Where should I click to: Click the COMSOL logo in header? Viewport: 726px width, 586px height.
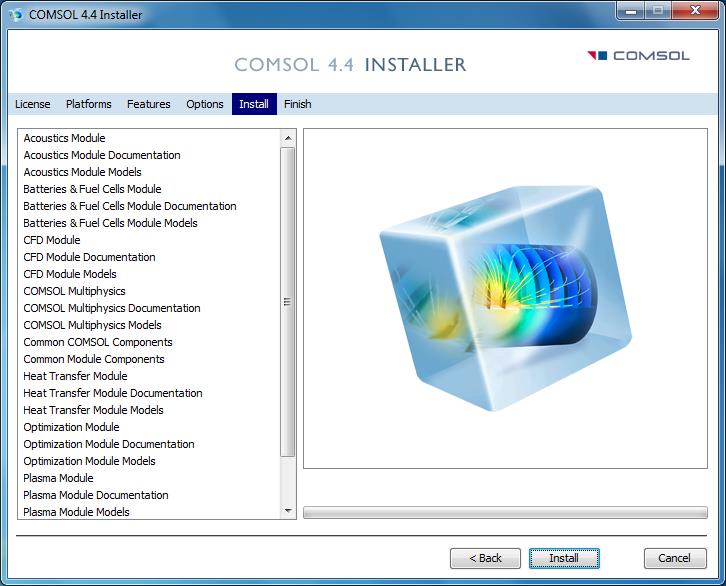638,56
